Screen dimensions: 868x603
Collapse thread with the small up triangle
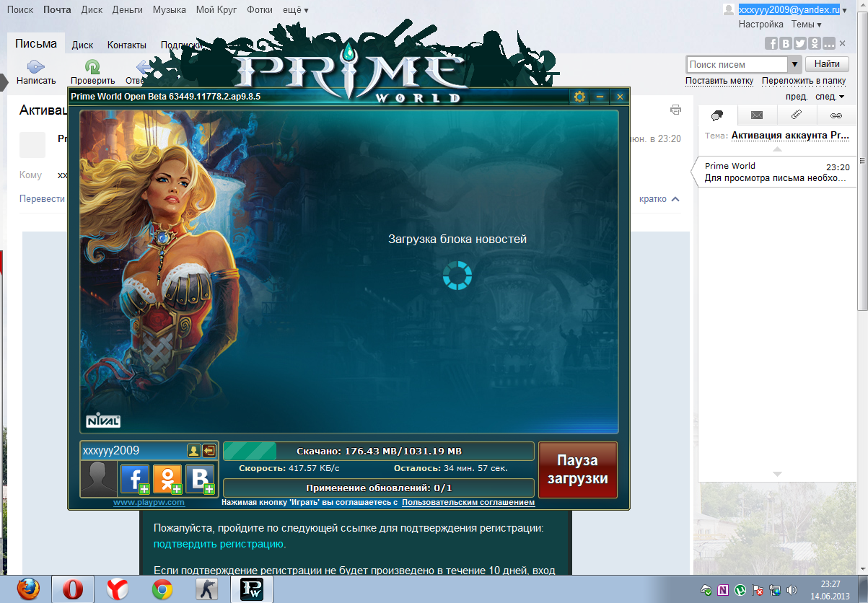777,149
